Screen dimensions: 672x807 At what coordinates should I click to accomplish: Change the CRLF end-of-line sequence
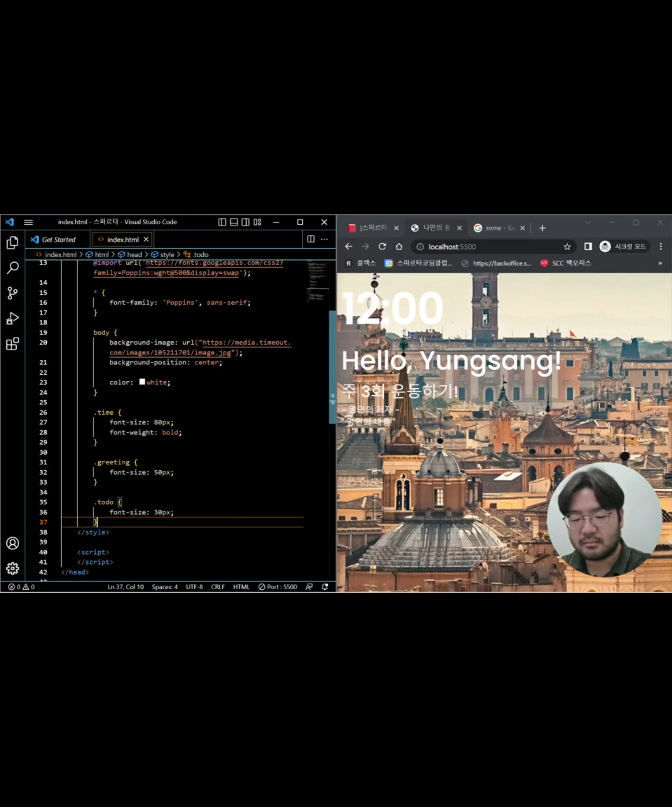click(x=218, y=587)
